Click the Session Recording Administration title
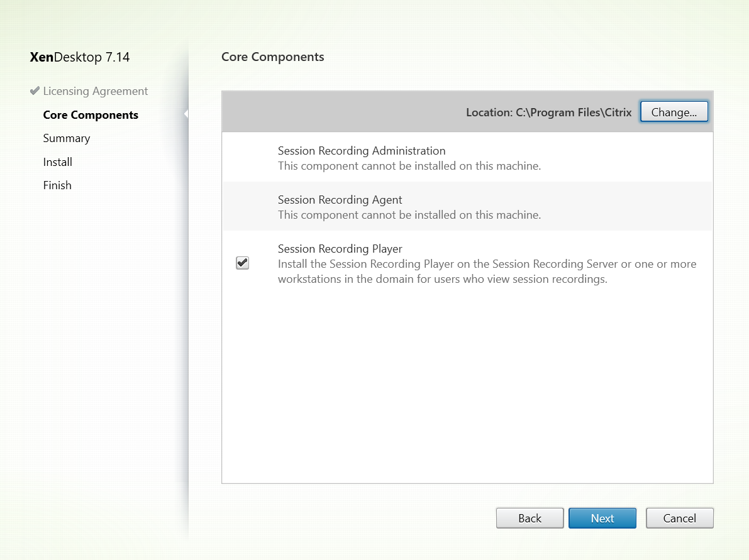This screenshot has height=560, width=749. coord(362,151)
